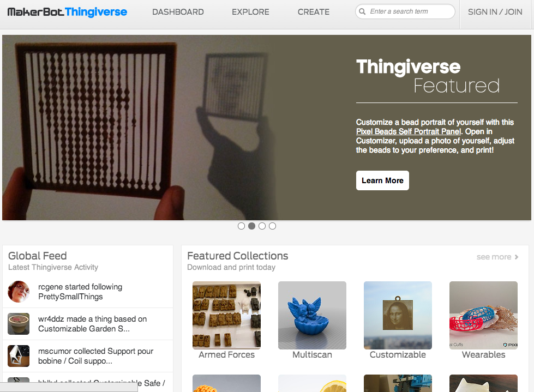The image size is (534, 392).
Task: Open mscumor's coil support avatar
Action: pyautogui.click(x=19, y=356)
